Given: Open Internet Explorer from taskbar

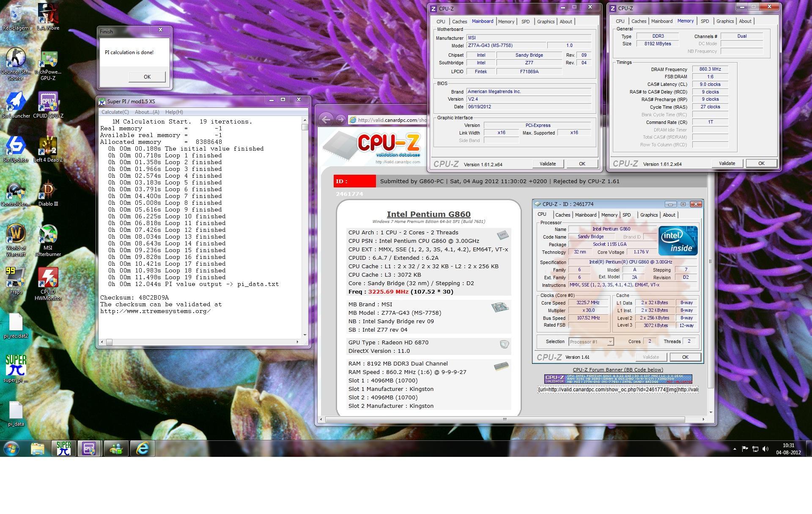Looking at the screenshot, I should [142, 448].
